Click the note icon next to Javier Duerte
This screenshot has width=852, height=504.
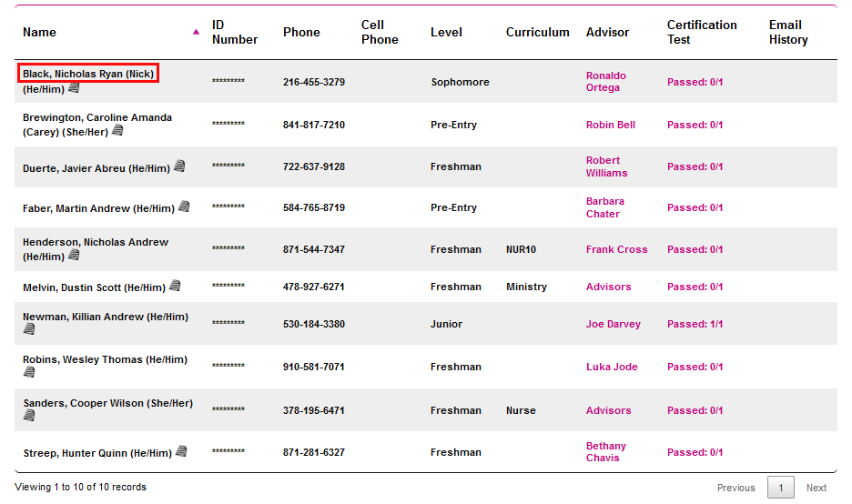(x=179, y=166)
